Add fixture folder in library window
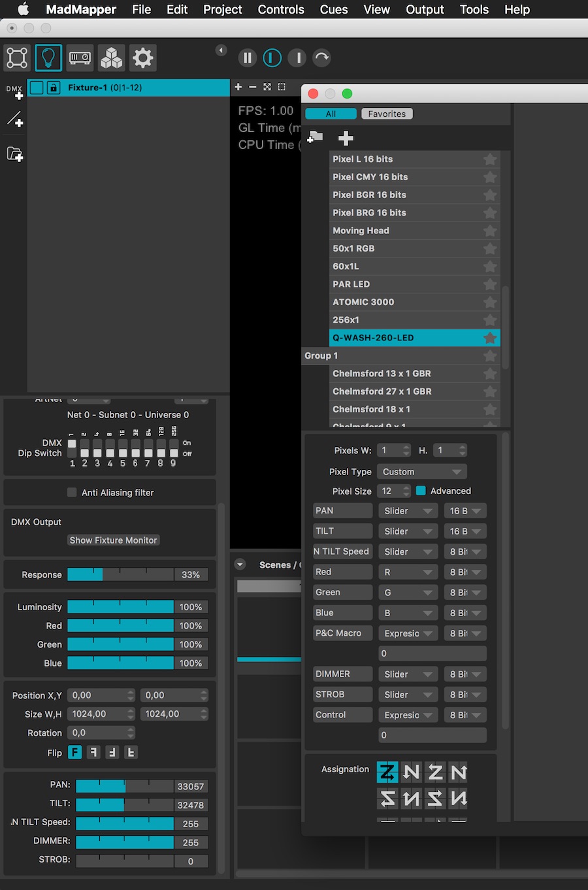The width and height of the screenshot is (588, 890). (x=316, y=137)
